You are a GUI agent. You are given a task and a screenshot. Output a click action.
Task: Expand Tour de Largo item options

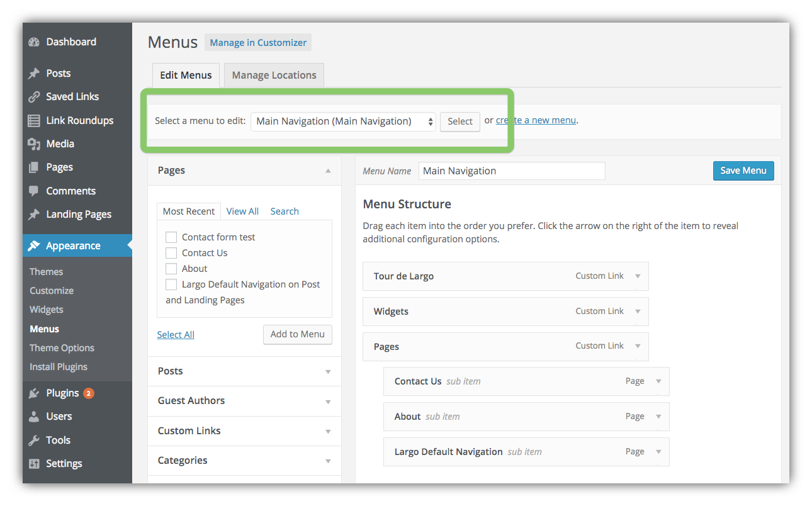tap(638, 276)
